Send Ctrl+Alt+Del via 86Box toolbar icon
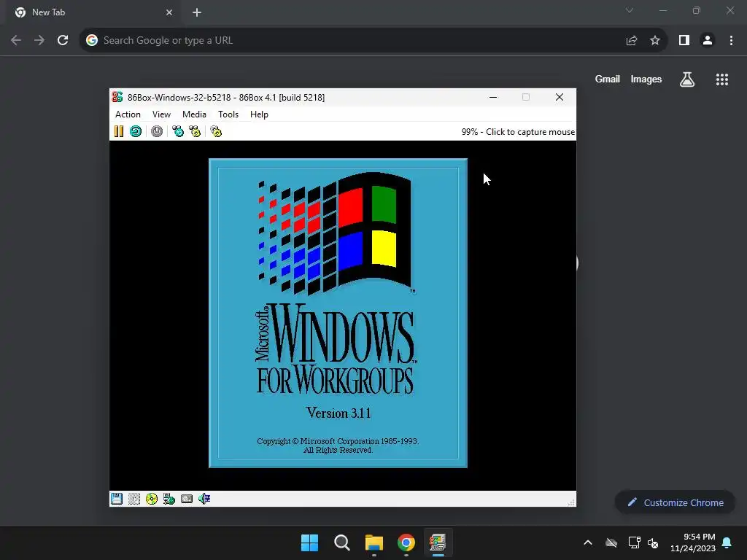The height and width of the screenshot is (560, 747). [x=178, y=131]
